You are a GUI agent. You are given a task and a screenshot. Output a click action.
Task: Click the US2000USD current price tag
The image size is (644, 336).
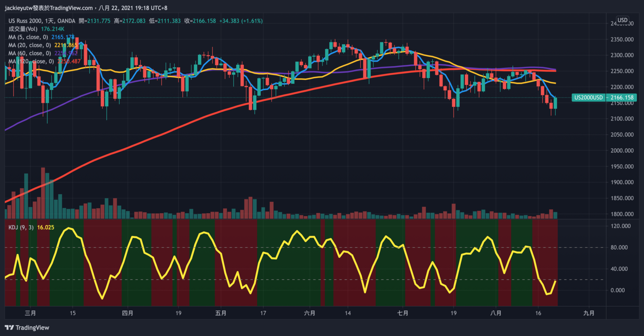pos(603,97)
